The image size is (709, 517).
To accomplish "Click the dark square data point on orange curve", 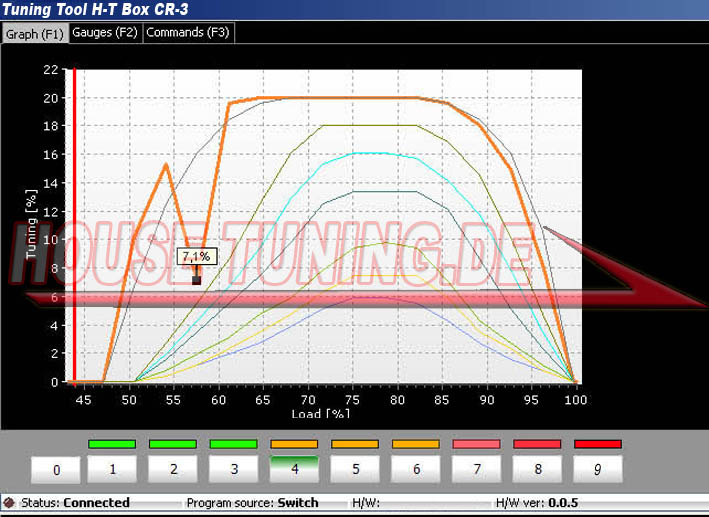I will coord(196,280).
